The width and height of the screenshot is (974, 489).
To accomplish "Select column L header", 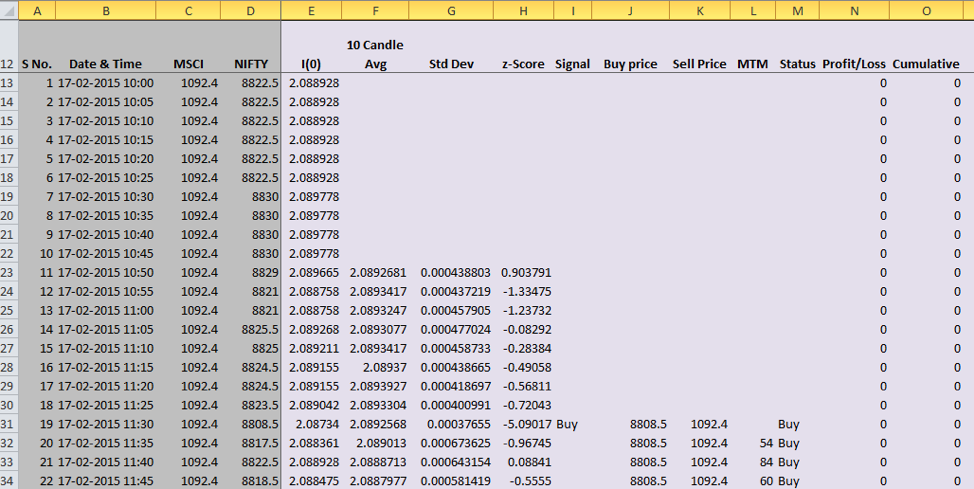I will pyautogui.click(x=753, y=11).
